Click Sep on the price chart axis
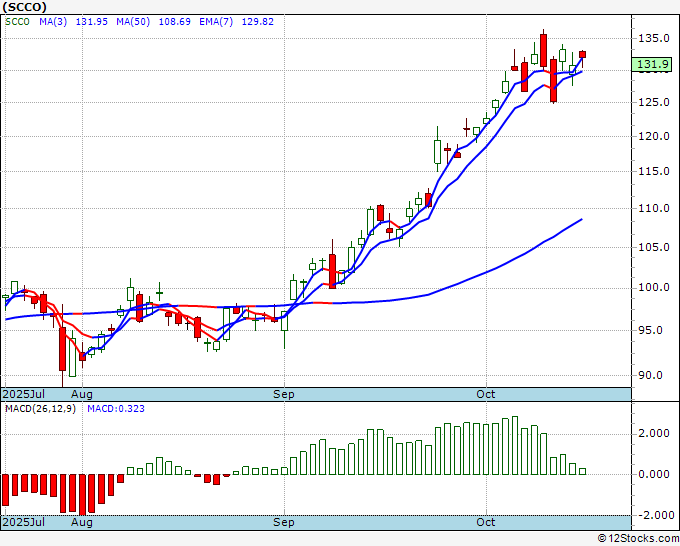Viewport: 680px width, 546px height. click(x=284, y=394)
